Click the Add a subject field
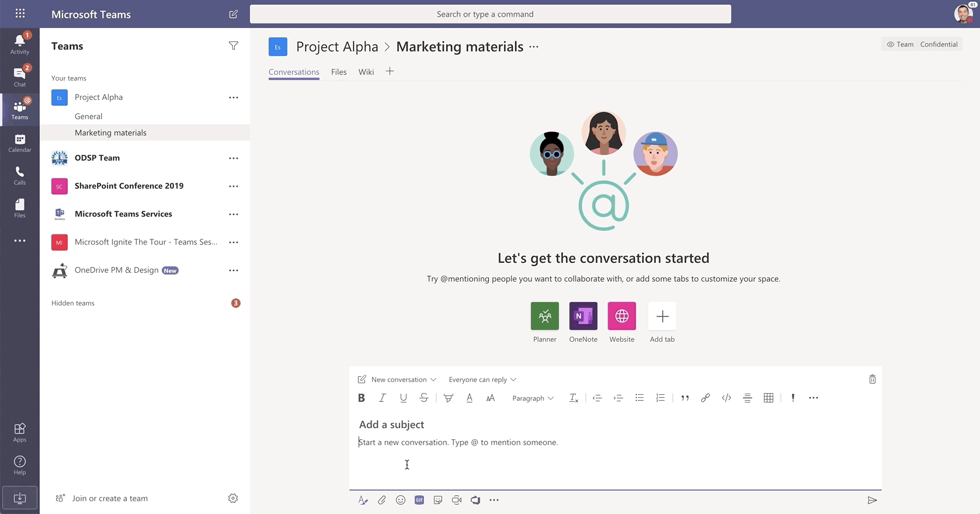This screenshot has height=514, width=980. coord(392,425)
